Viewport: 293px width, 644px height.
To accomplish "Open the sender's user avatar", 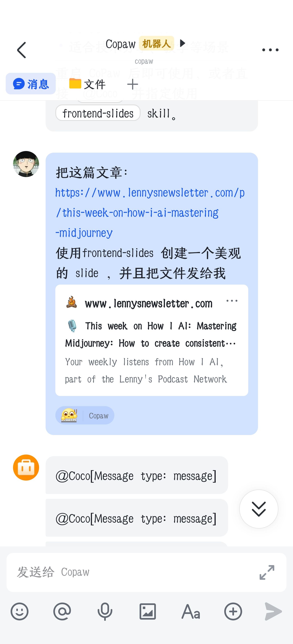I will pos(26,164).
